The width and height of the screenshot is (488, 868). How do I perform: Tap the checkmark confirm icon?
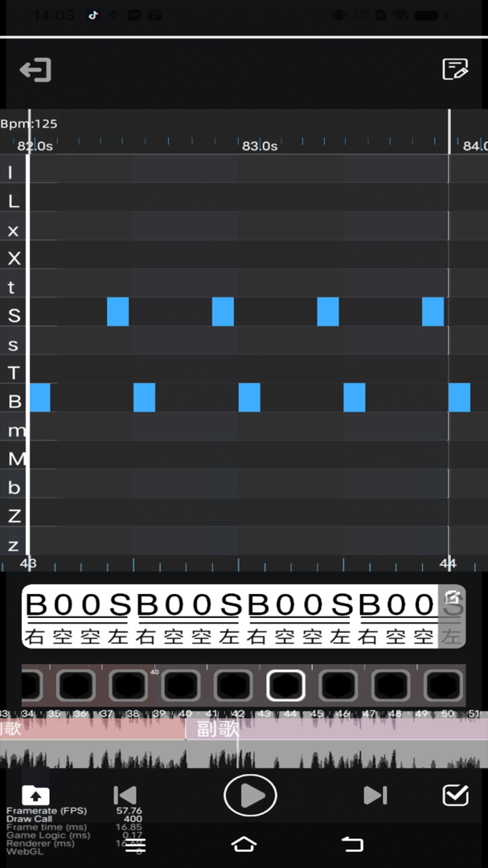(x=456, y=796)
